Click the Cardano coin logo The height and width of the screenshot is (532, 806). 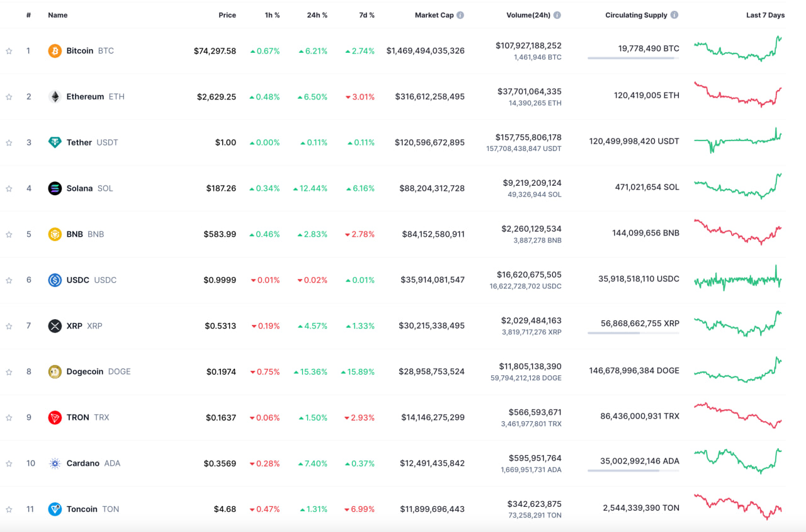click(x=55, y=463)
